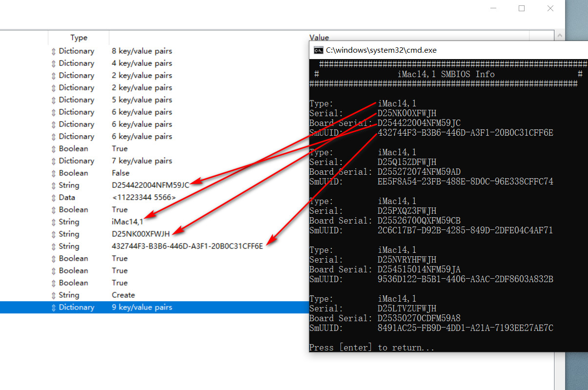Viewport: 588px width, 390px height.
Task: Open type selector arrows for String iMac14,1 row
Action: (x=54, y=222)
